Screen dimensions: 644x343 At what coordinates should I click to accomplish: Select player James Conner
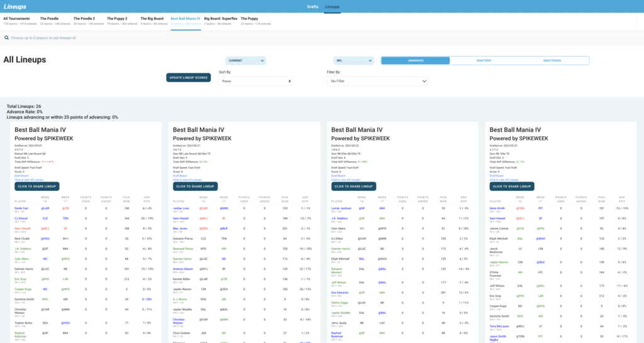499,229
